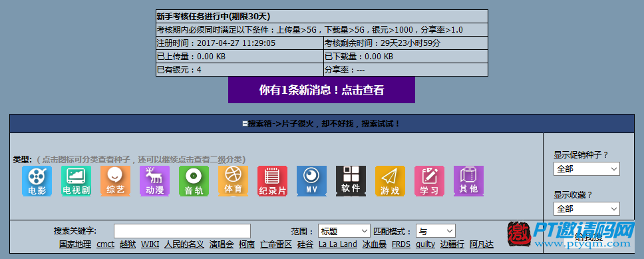Open the 纪录片 category icon
The width and height of the screenshot is (644, 259).
[272, 181]
